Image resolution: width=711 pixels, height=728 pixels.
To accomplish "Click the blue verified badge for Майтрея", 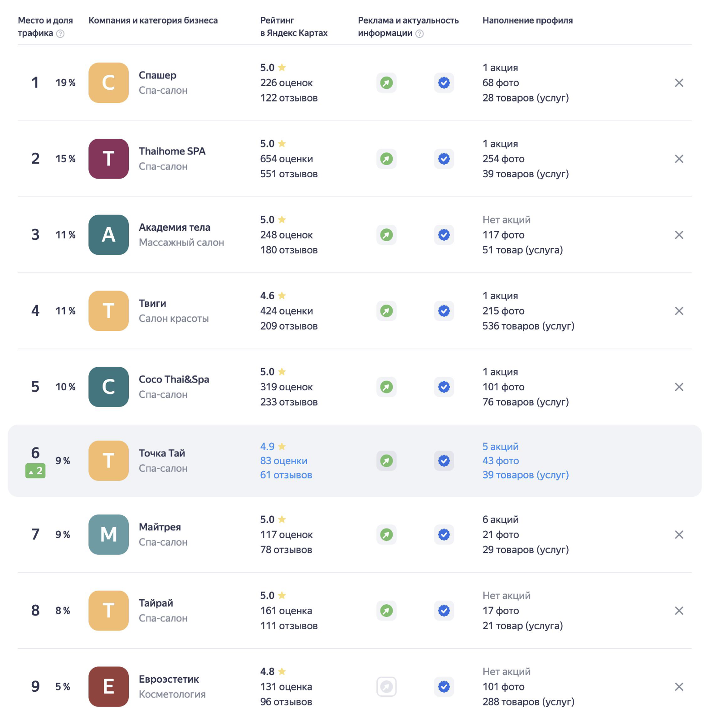I will (444, 535).
